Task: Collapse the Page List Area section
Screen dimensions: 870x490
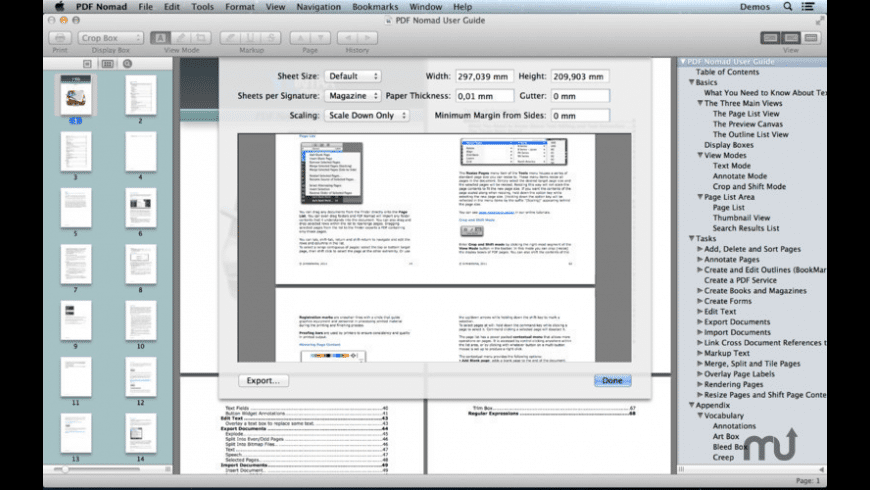Action: 700,197
